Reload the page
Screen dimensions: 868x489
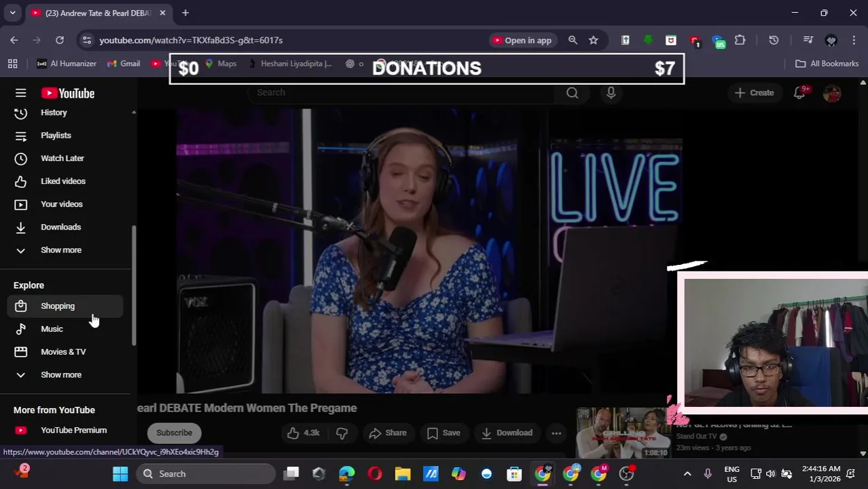pos(60,40)
